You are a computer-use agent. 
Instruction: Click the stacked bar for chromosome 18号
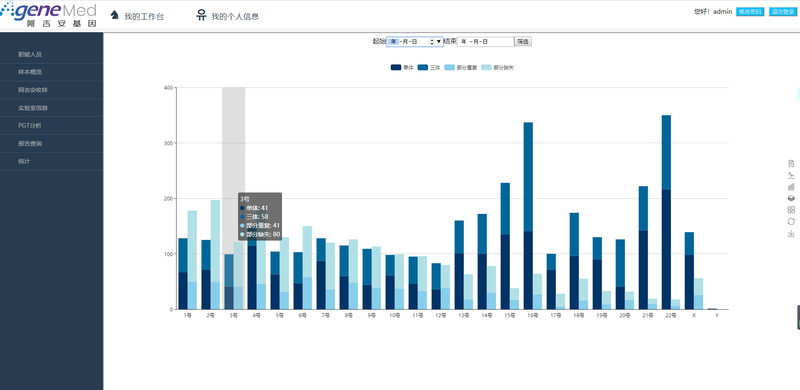coord(574,261)
